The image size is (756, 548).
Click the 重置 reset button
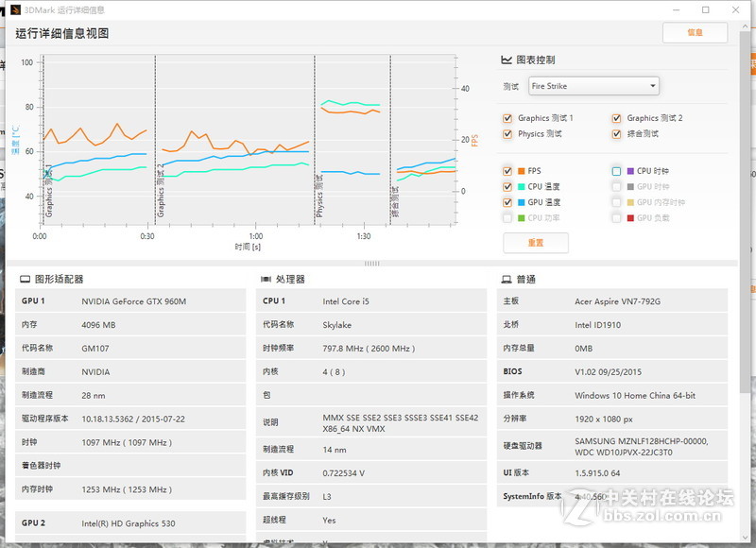tap(535, 243)
